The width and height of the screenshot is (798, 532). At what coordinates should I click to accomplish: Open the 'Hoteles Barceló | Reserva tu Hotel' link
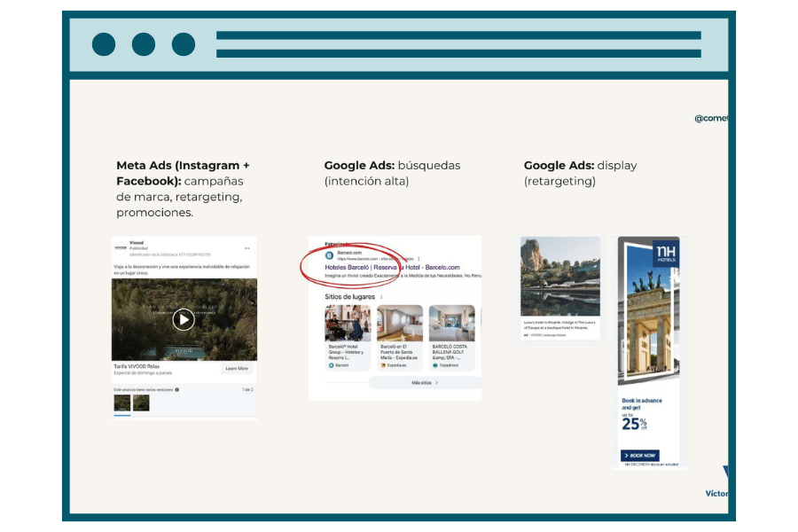pyautogui.click(x=393, y=267)
